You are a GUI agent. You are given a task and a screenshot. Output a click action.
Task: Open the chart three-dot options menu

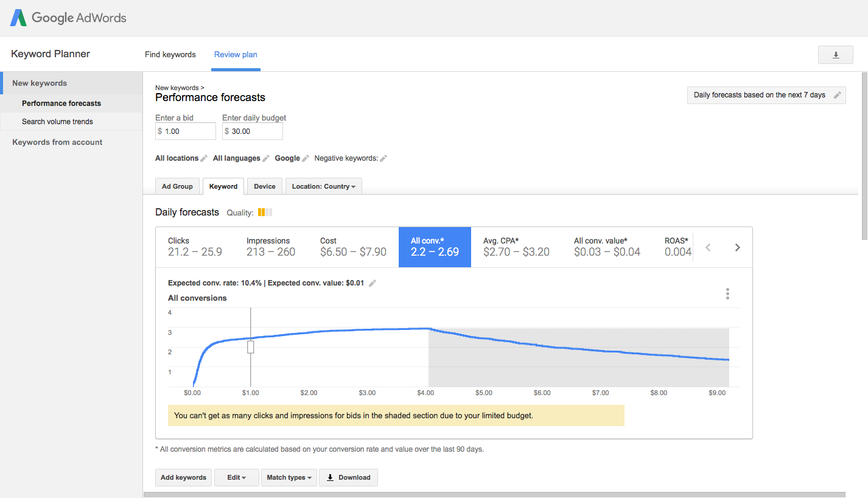click(727, 294)
